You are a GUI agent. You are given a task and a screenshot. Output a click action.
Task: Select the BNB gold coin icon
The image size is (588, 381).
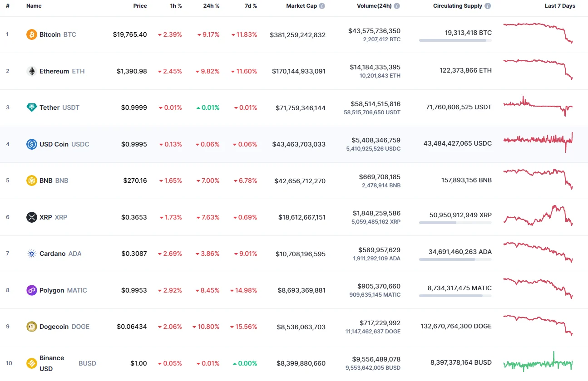31,181
